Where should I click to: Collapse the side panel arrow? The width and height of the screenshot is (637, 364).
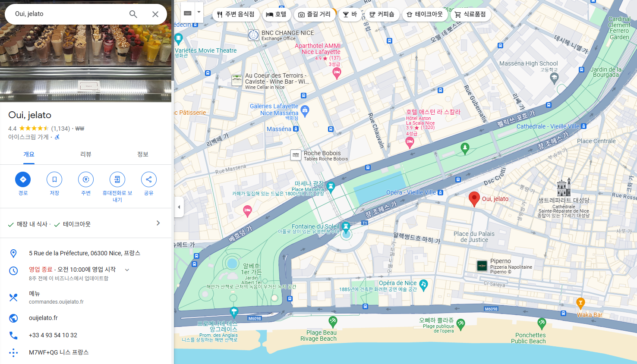coord(179,207)
